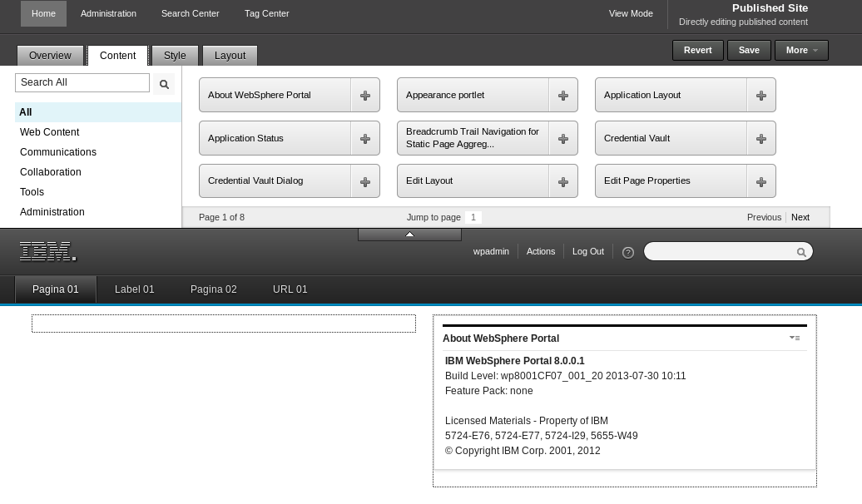Add the About WebSphere Portal portlet with plus icon
This screenshot has height=504, width=862.
click(x=365, y=95)
